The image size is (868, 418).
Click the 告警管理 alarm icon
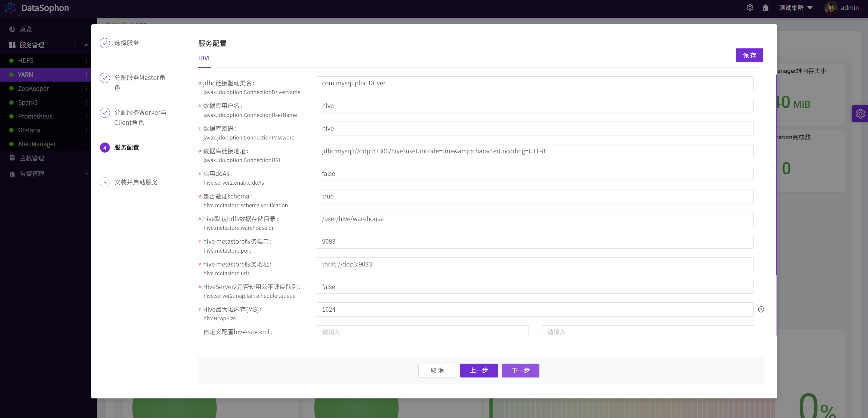point(13,174)
